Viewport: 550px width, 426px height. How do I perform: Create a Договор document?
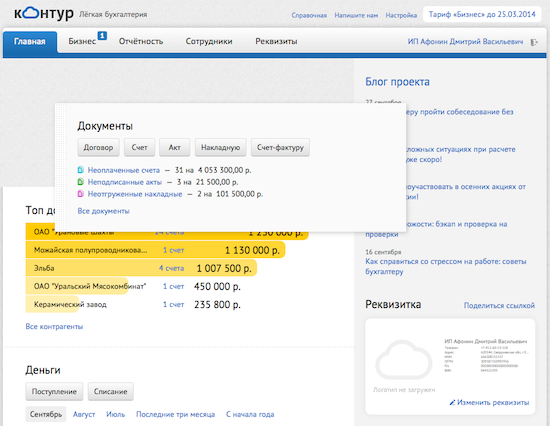[98, 147]
